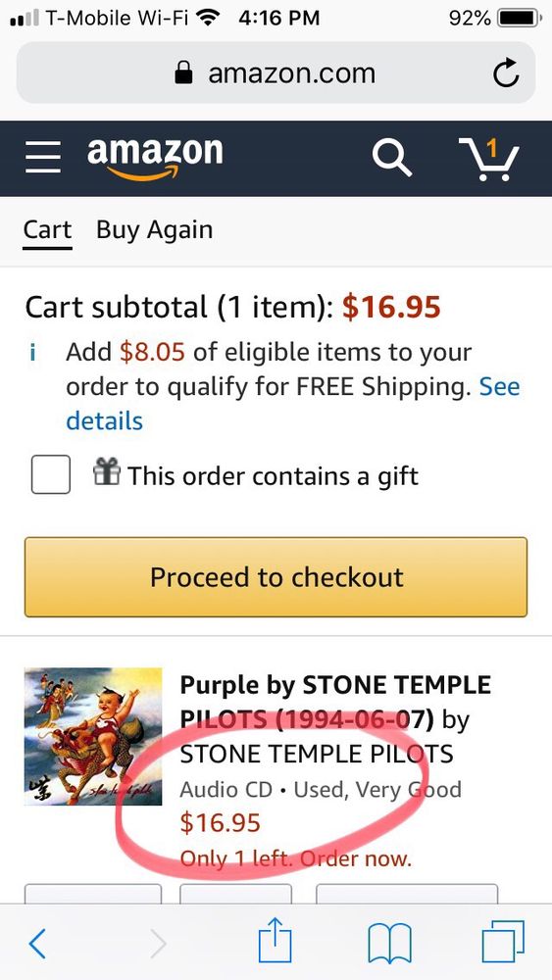Open the search magnifier icon
This screenshot has width=552, height=980.
(x=391, y=158)
